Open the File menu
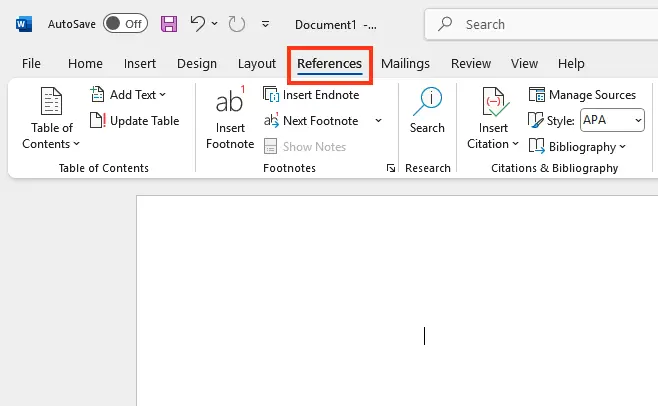The height and width of the screenshot is (406, 658). pyautogui.click(x=31, y=63)
